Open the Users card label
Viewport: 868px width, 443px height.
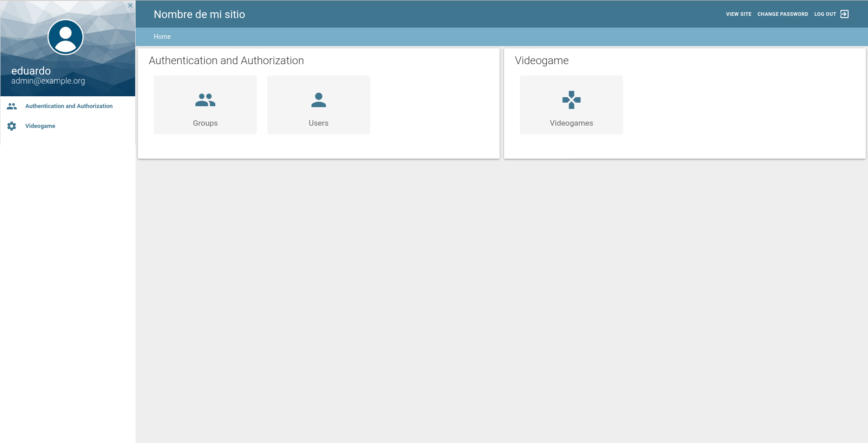click(x=318, y=123)
